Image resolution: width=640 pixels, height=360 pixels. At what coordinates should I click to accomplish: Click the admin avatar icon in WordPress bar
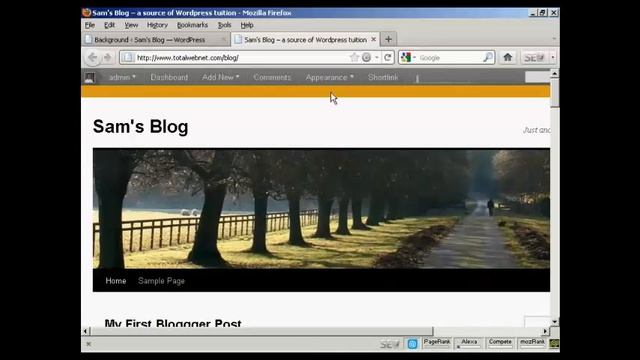coord(89,78)
